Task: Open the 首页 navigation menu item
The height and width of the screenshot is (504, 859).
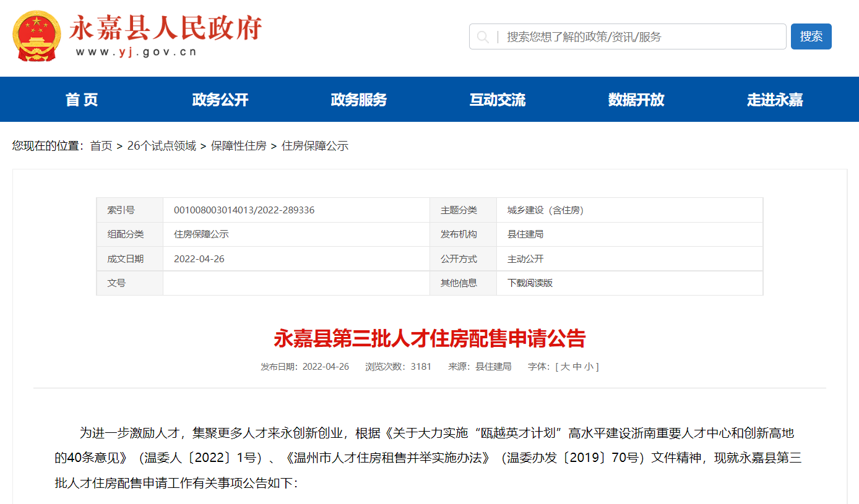Action: [82, 100]
